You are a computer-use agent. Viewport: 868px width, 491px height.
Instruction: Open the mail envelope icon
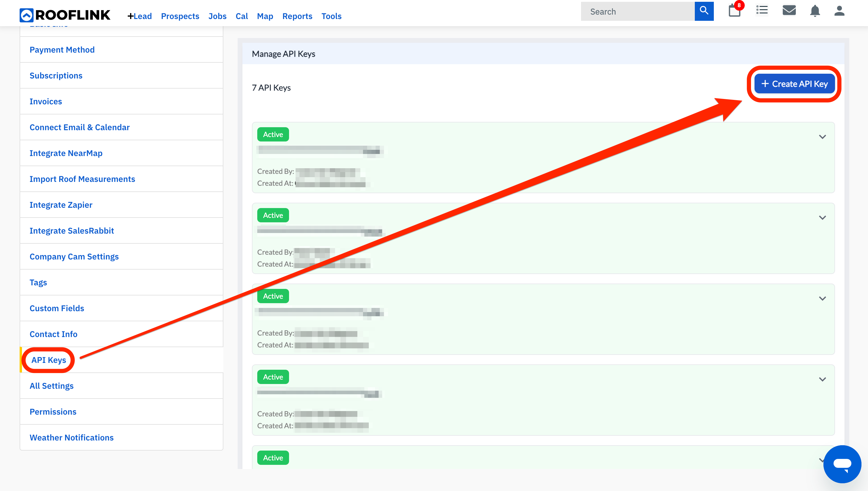coord(789,10)
